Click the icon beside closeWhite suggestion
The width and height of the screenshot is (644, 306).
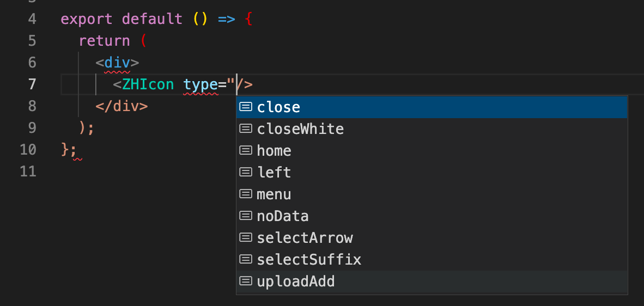coord(246,128)
